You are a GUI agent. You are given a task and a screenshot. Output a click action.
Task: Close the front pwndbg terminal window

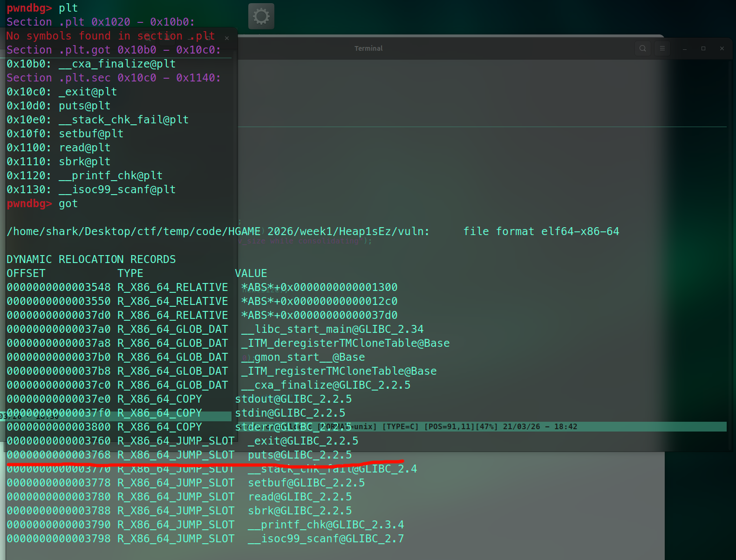227,38
